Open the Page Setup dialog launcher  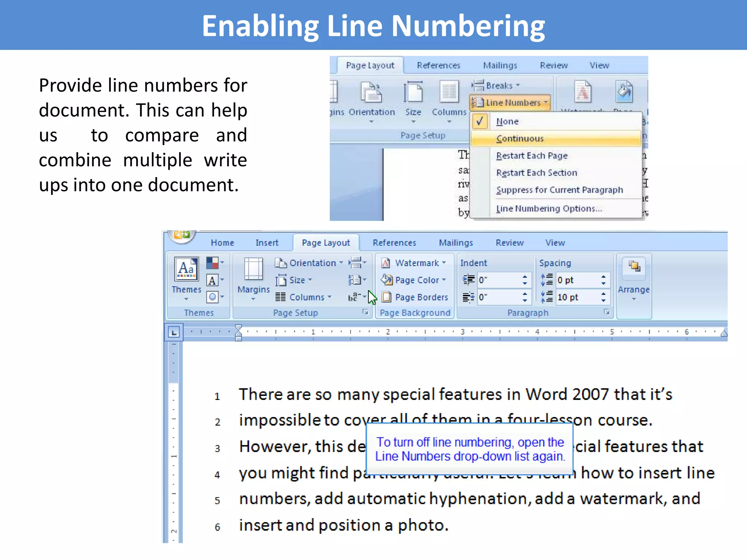tap(365, 312)
